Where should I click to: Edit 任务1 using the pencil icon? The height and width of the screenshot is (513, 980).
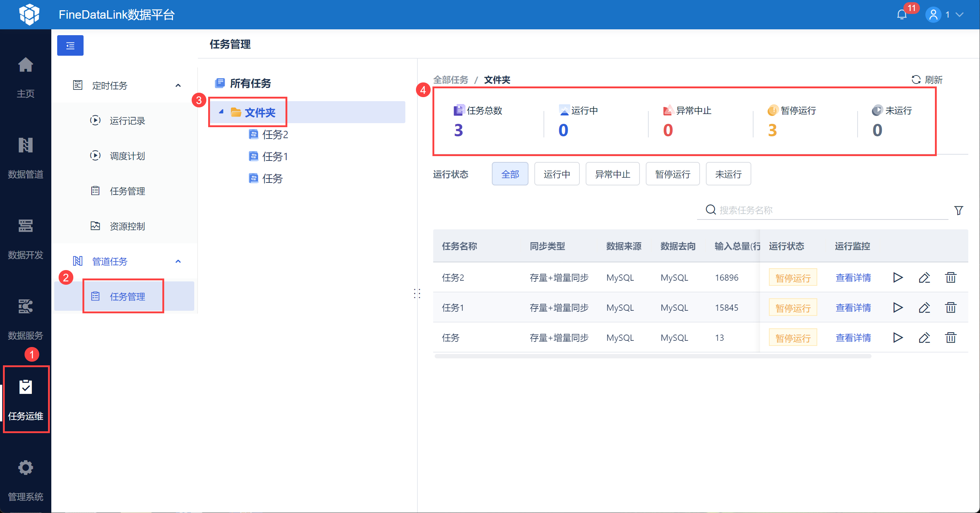click(924, 307)
